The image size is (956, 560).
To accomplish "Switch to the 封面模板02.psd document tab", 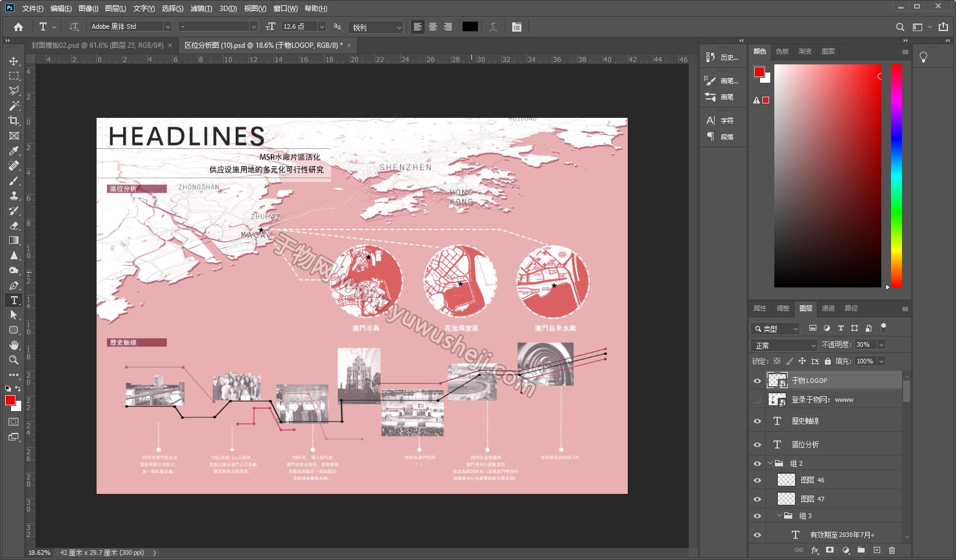I will (x=97, y=45).
